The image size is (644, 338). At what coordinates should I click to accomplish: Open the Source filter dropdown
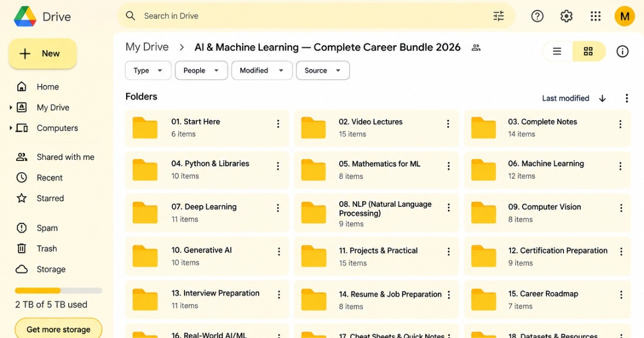coord(323,70)
